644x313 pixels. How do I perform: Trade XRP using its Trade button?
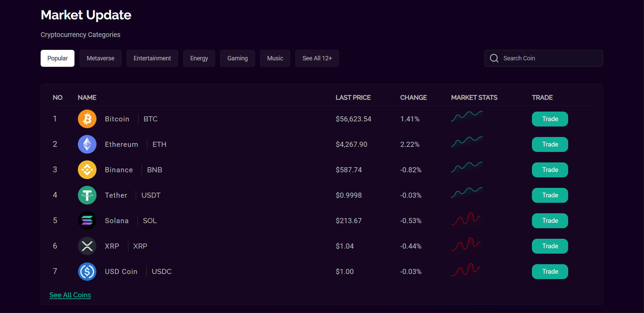550,246
